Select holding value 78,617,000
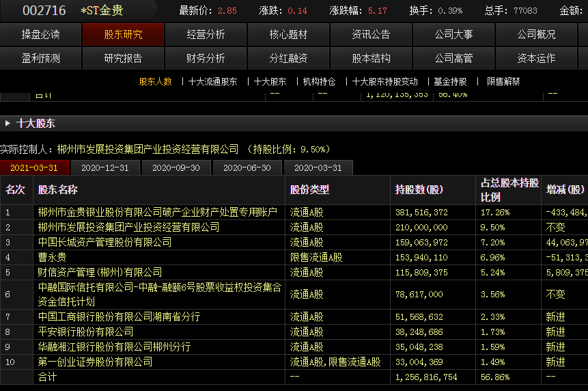588x391 pixels. point(419,295)
